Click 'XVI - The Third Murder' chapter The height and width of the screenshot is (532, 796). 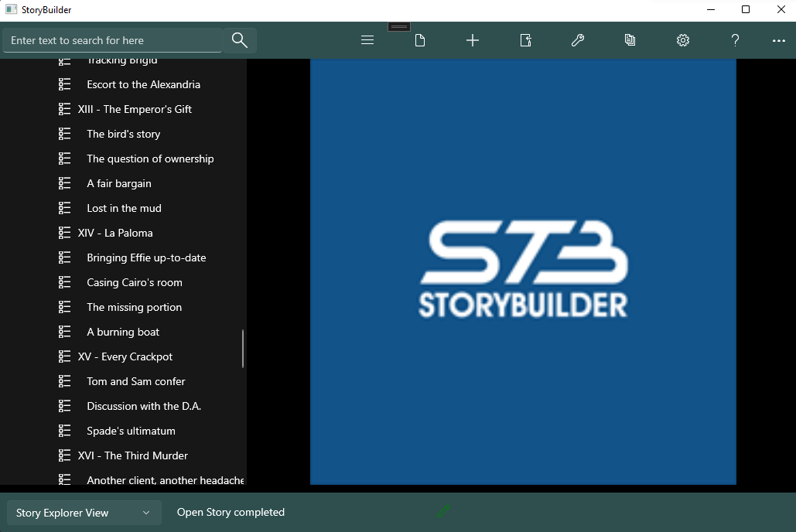132,455
